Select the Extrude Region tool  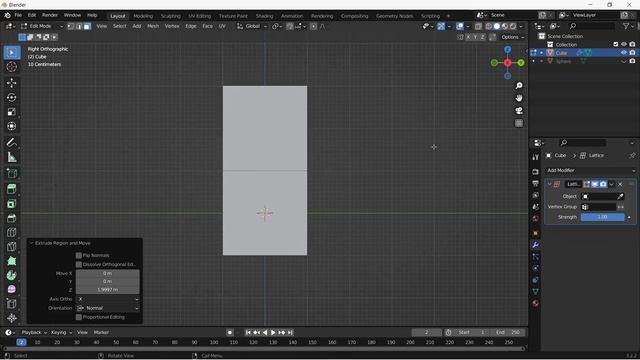(11, 189)
